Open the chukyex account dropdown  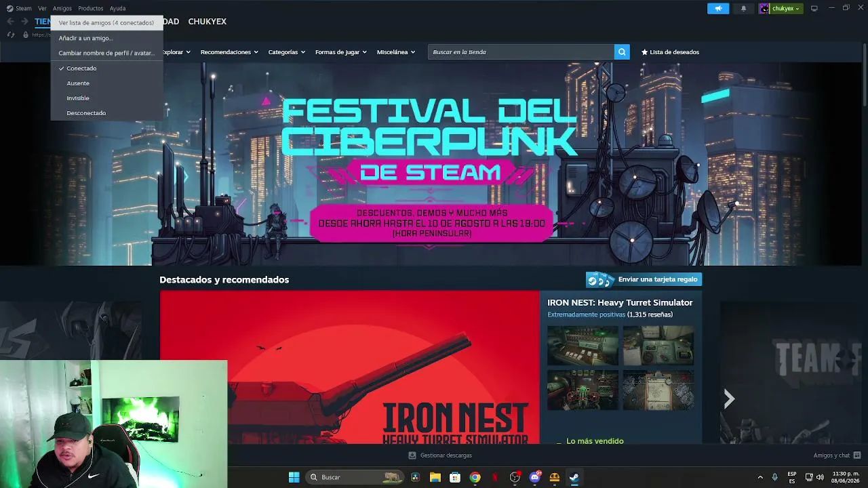(x=785, y=8)
